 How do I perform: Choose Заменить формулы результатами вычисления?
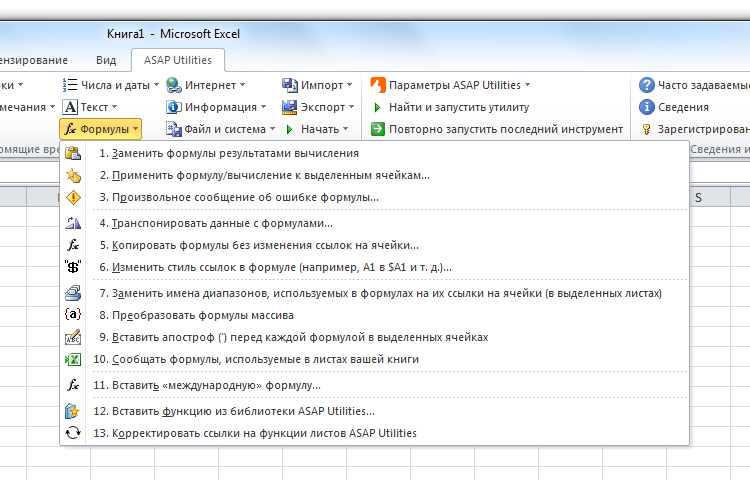[375, 153]
